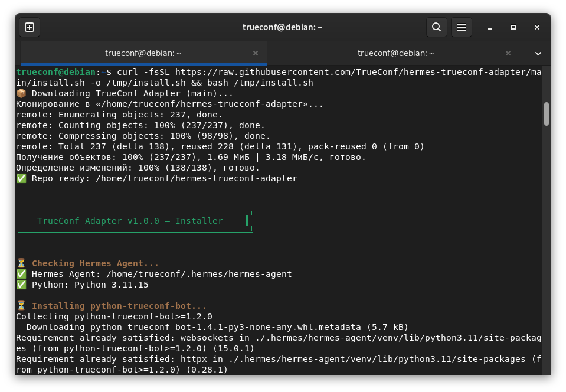Open the terminal search

(436, 27)
